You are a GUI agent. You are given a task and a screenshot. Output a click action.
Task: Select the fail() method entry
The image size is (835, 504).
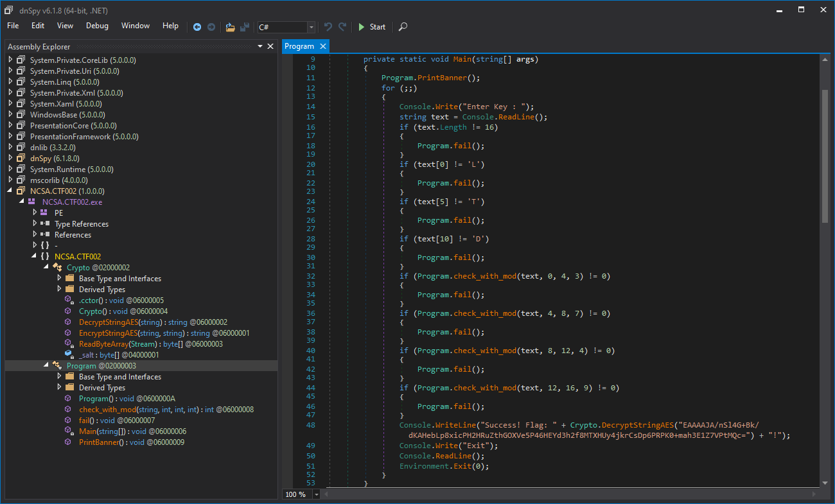pos(117,420)
